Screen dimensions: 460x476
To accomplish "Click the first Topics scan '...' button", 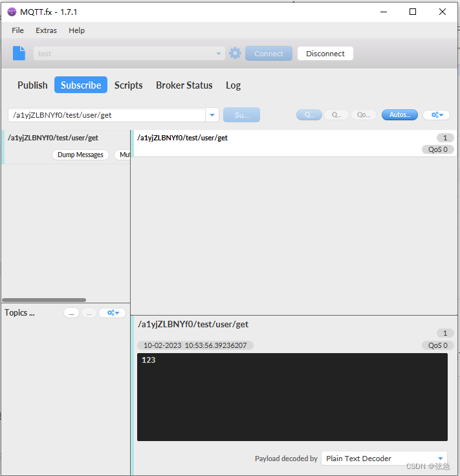I will [71, 312].
